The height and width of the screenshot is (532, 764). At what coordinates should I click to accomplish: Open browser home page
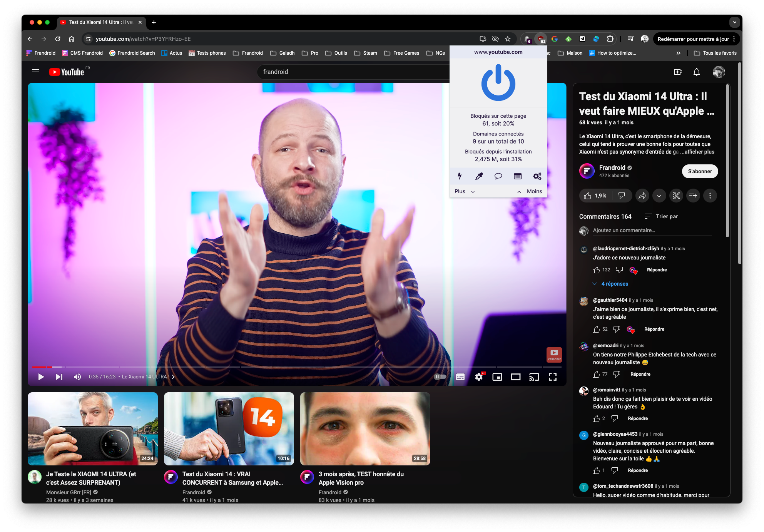(x=72, y=39)
